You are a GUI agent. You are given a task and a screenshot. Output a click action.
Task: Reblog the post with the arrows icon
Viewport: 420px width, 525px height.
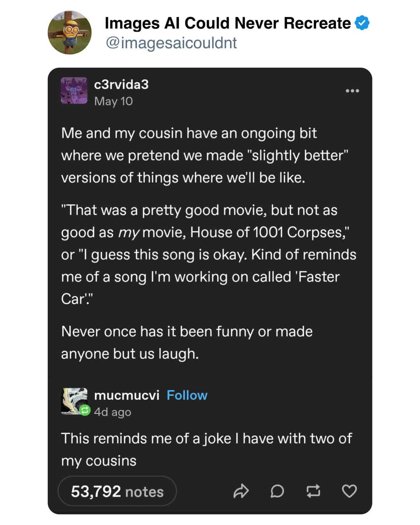[313, 491]
